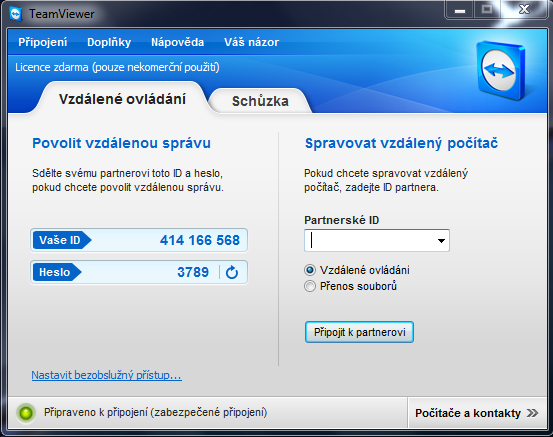
Task: Open the Váš názor menu
Action: coord(251,42)
